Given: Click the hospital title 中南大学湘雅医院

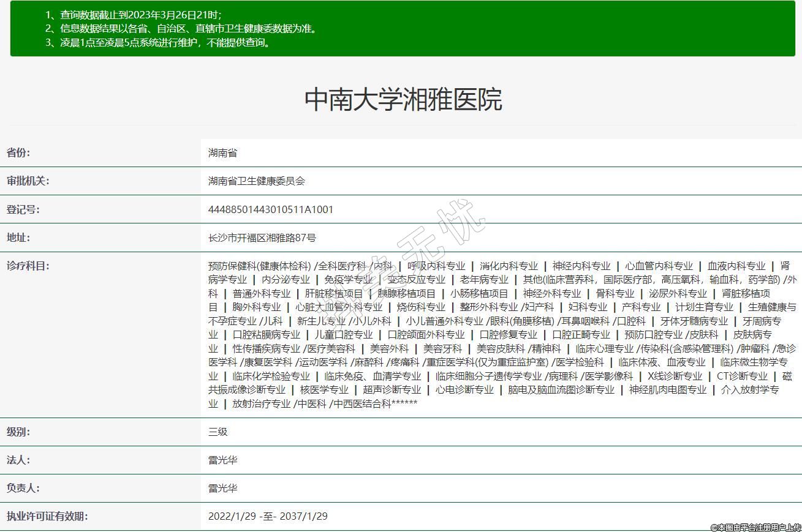Looking at the screenshot, I should [x=403, y=100].
